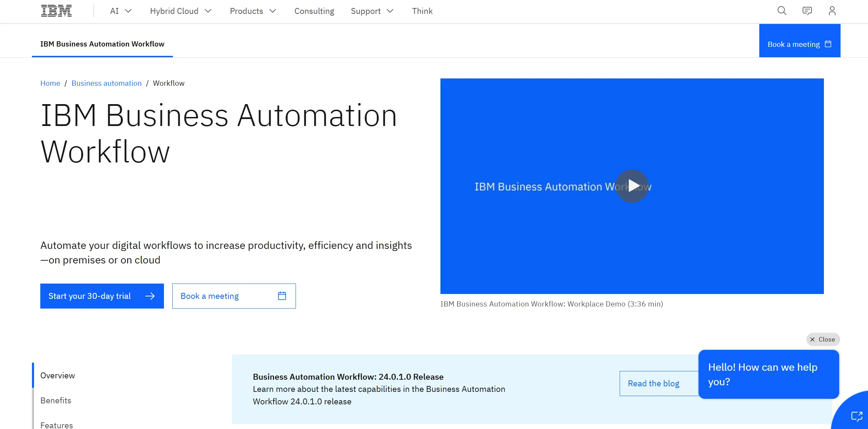
Task: Select Consulting in the top navigation
Action: [314, 11]
